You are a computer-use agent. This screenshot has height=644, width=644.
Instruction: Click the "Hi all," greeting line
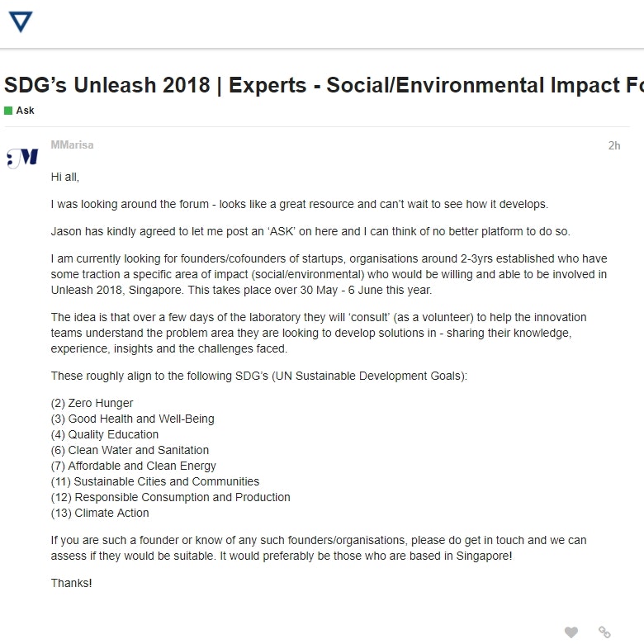(65, 177)
